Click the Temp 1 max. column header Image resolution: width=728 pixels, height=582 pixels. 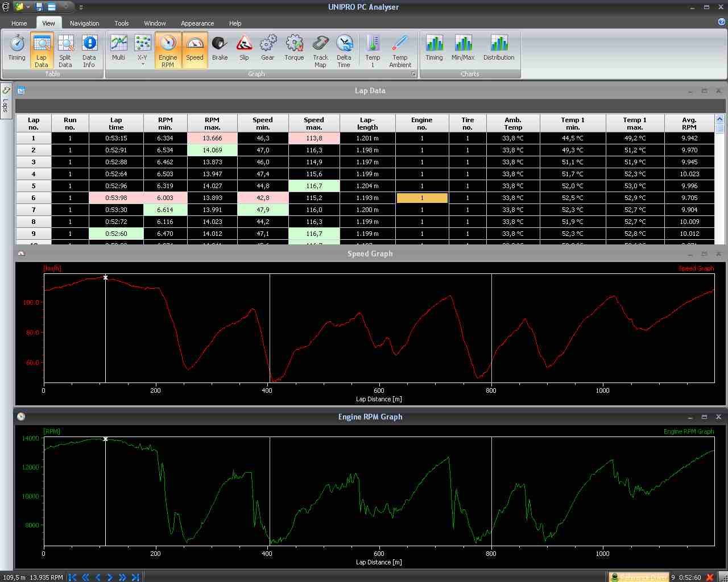tap(635, 123)
